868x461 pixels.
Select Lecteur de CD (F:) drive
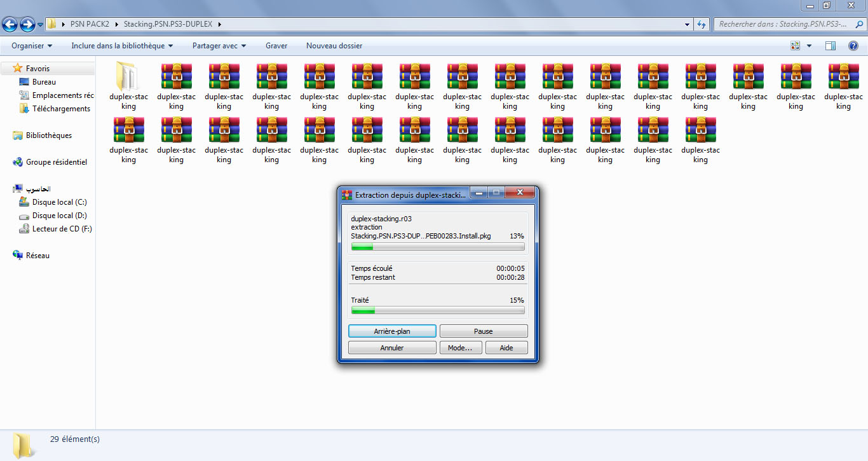coord(62,229)
